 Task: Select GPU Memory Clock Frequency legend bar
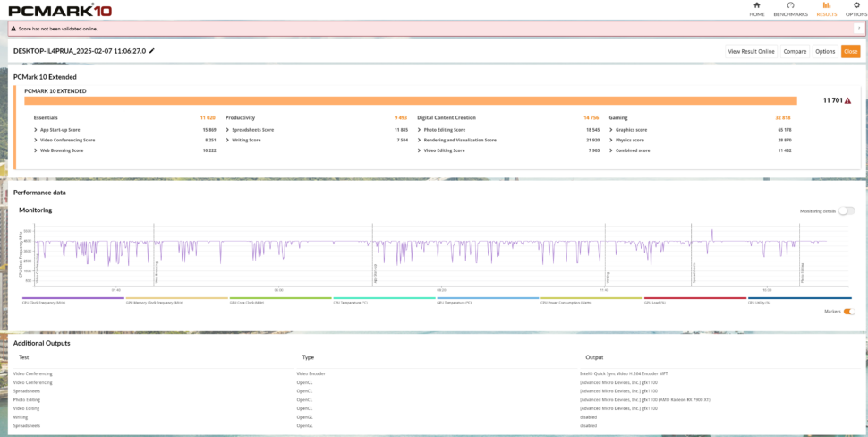coord(176,298)
